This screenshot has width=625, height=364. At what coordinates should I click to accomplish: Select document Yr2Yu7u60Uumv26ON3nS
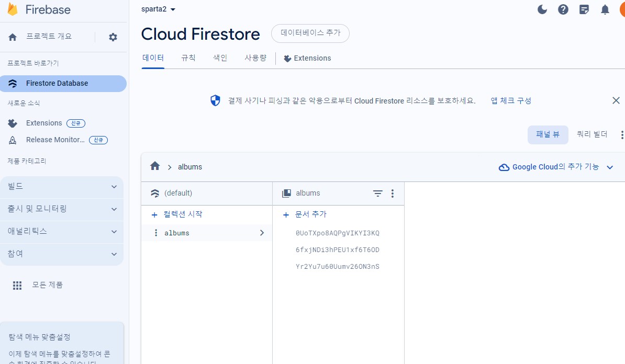click(338, 266)
